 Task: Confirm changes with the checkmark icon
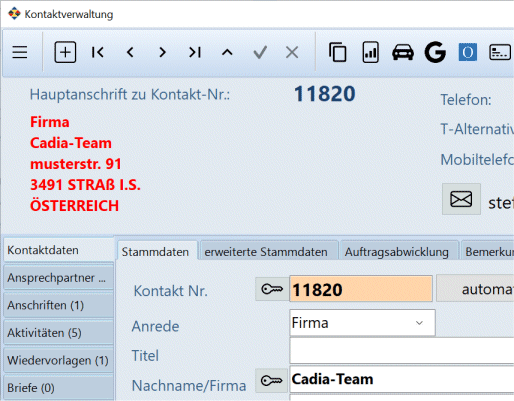[260, 52]
